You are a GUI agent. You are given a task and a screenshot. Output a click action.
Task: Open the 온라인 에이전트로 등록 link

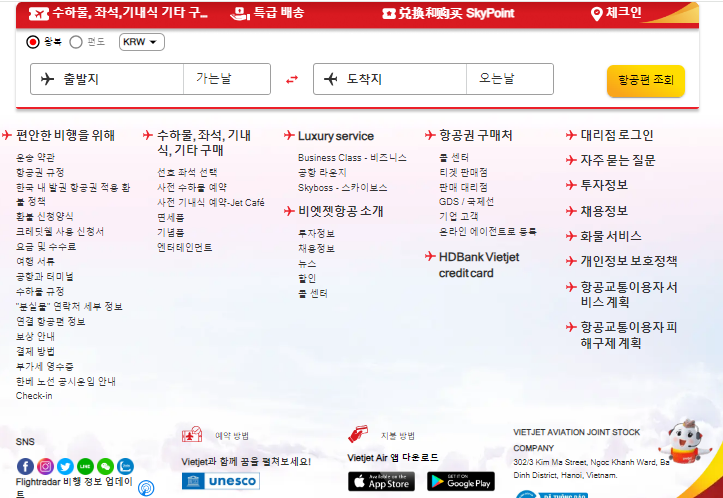click(488, 231)
